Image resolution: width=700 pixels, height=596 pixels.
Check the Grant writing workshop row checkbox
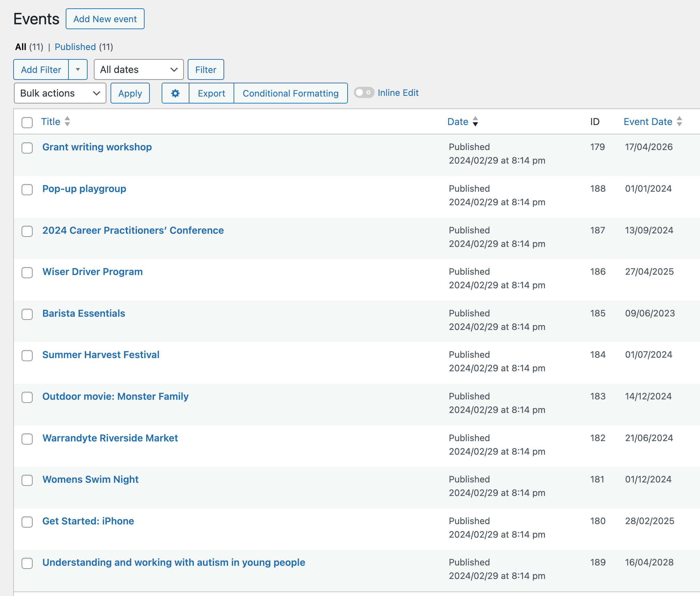click(x=27, y=148)
